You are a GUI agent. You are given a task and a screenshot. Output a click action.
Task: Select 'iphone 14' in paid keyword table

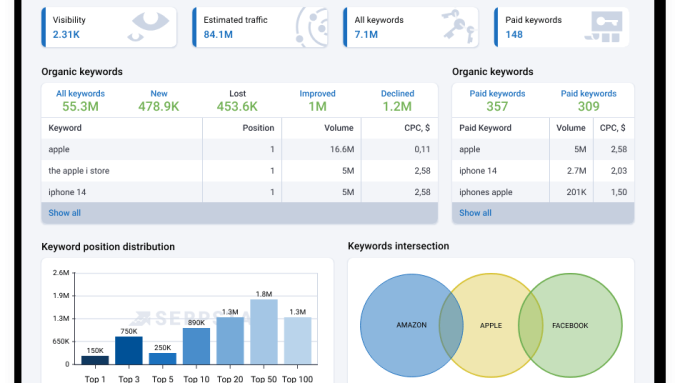tap(477, 170)
